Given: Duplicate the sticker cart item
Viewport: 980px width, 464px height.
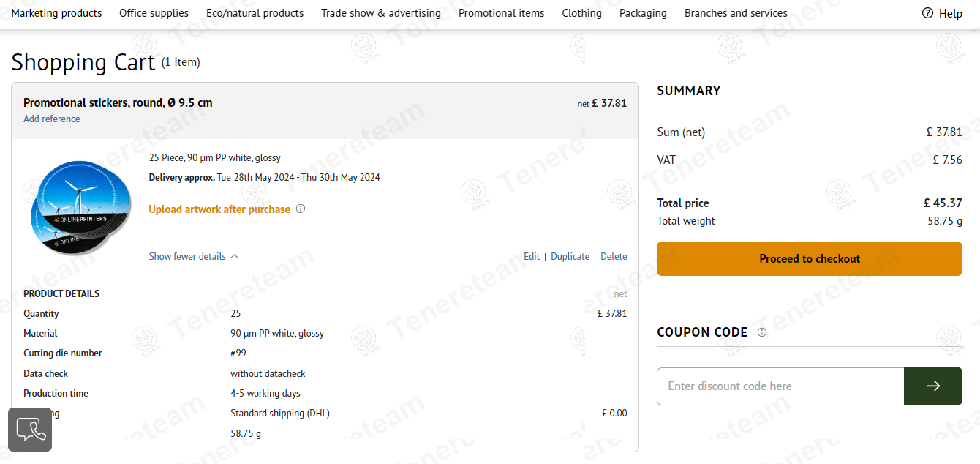Looking at the screenshot, I should [570, 256].
